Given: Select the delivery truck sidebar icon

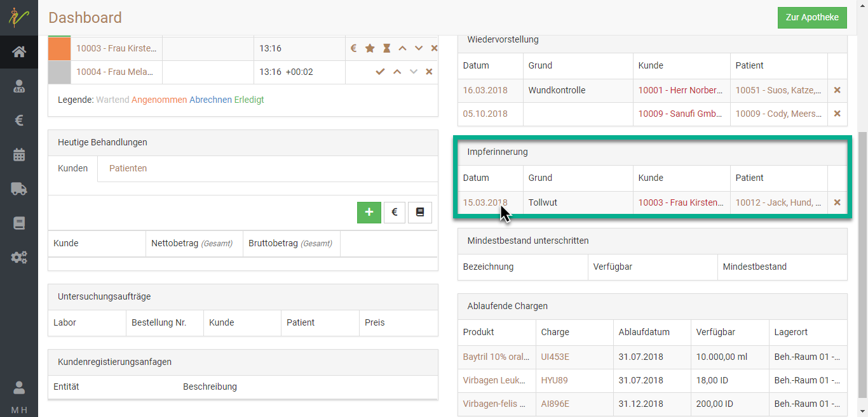Looking at the screenshot, I should pyautogui.click(x=19, y=189).
